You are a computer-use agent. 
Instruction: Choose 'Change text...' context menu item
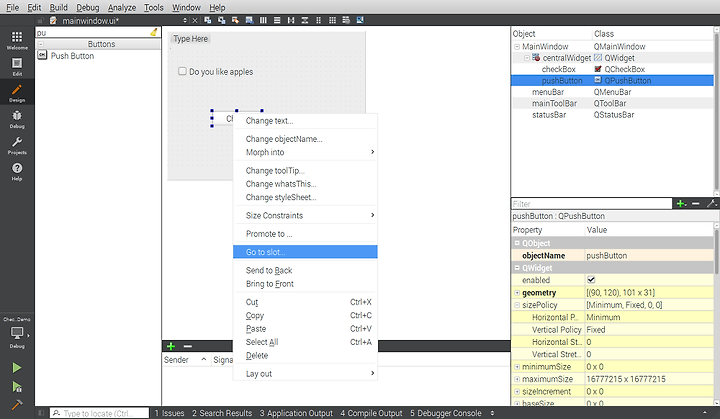click(x=305, y=121)
